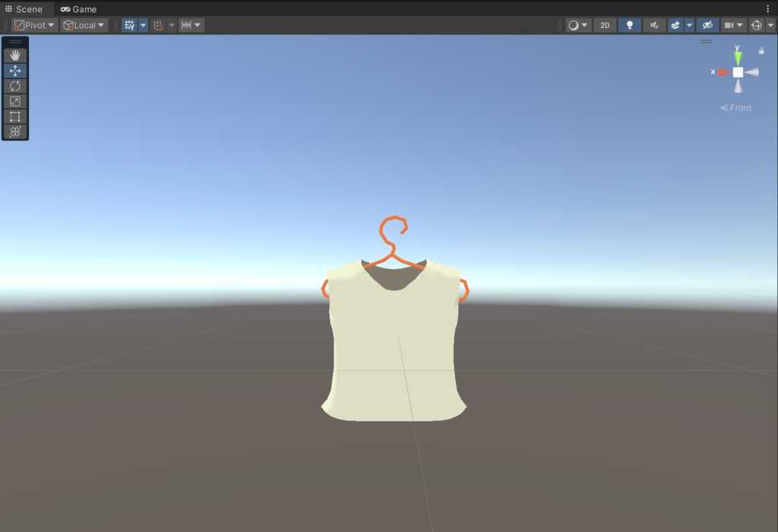Open the Pivot handle position dropdown
Image resolution: width=778 pixels, height=532 pixels.
point(34,25)
